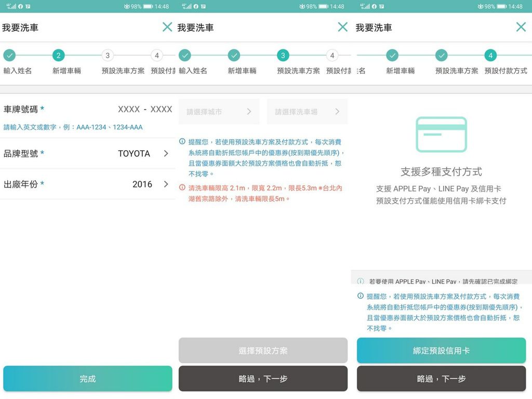Image resolution: width=532 pixels, height=399 pixels.
Task: Tap step 1 checkmark in left screen
Action: coord(9,55)
